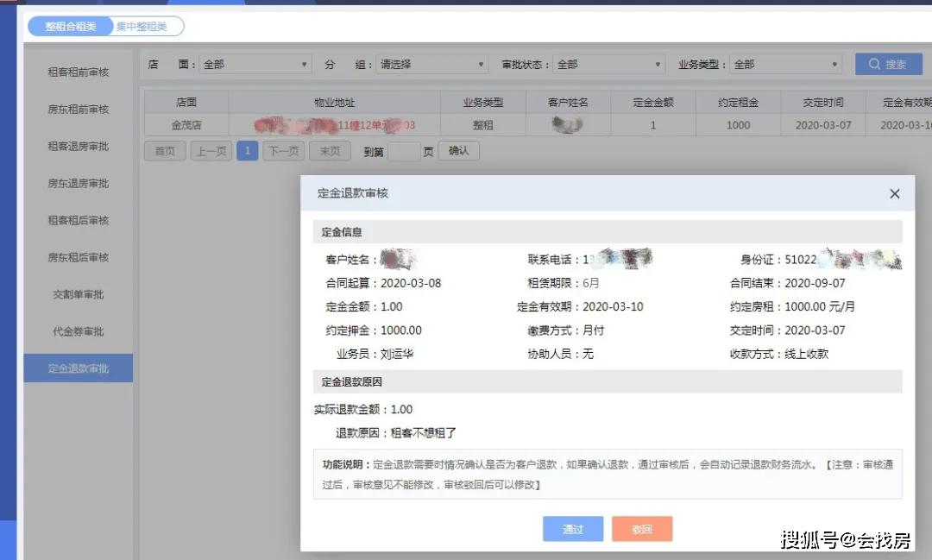Image resolution: width=932 pixels, height=560 pixels.
Task: Open the 审批状态 dropdown
Action: [x=608, y=64]
